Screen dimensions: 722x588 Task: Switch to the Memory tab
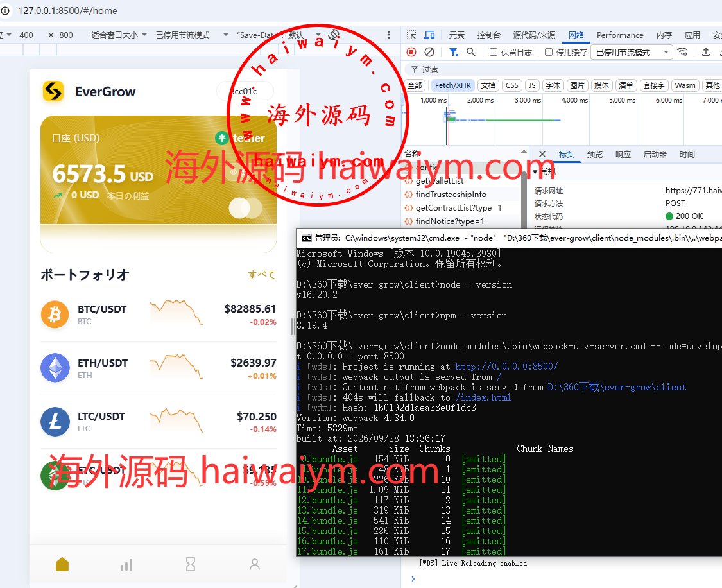[664, 35]
